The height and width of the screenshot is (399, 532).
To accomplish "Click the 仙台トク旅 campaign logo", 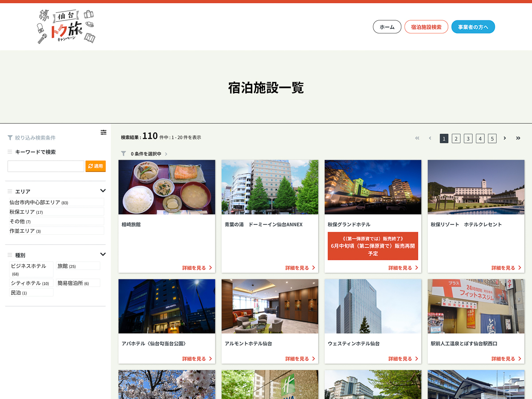I will click(66, 27).
